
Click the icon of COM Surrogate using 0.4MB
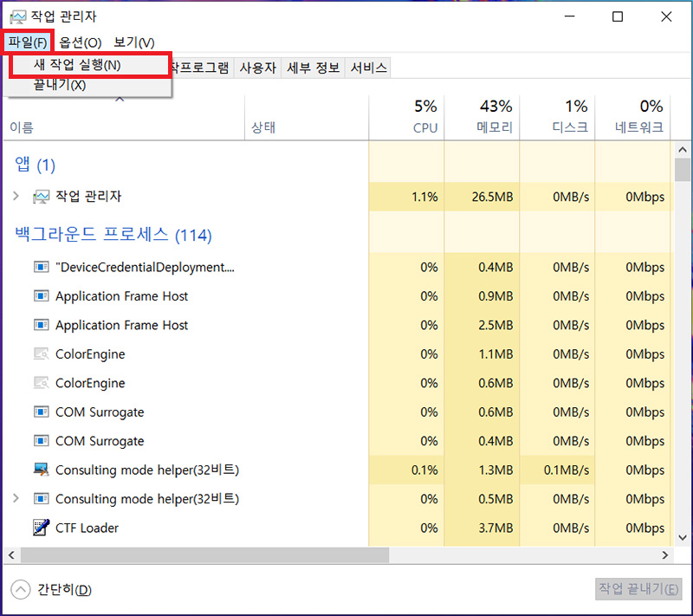coord(41,441)
